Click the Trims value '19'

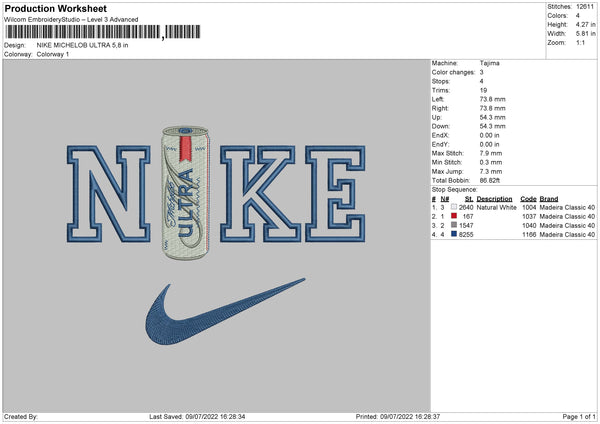(483, 90)
